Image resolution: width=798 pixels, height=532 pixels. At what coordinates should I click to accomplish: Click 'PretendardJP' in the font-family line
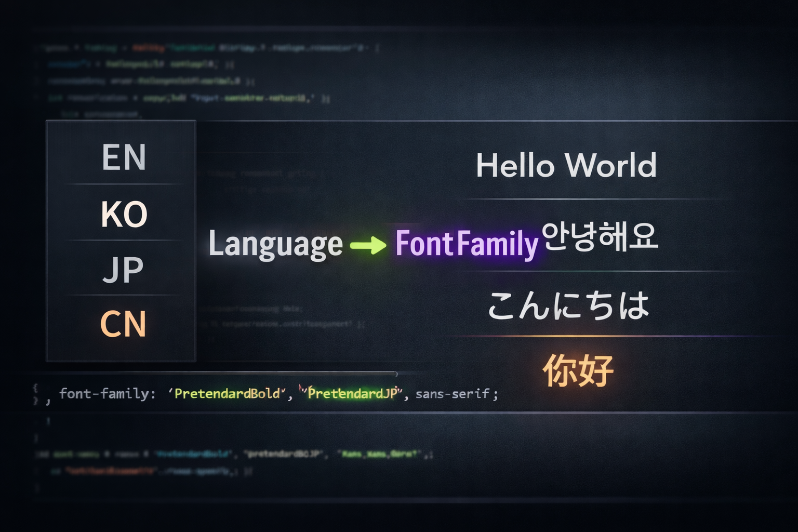tap(352, 393)
